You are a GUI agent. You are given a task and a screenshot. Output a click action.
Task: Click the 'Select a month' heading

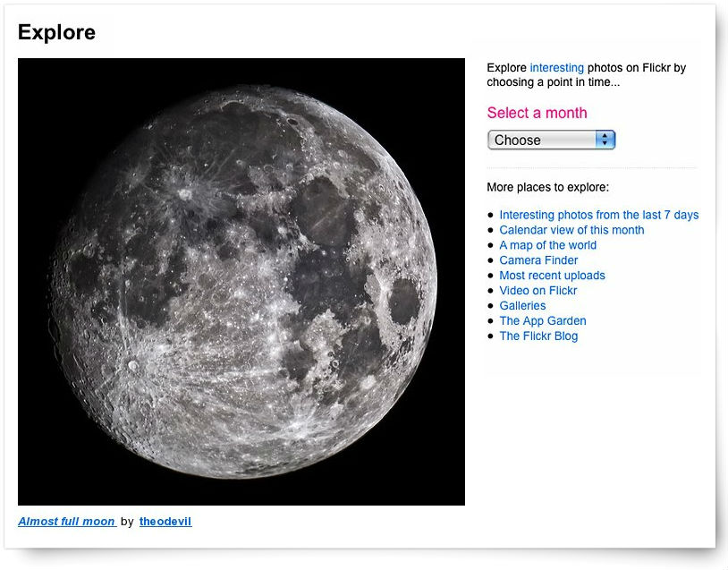537,113
